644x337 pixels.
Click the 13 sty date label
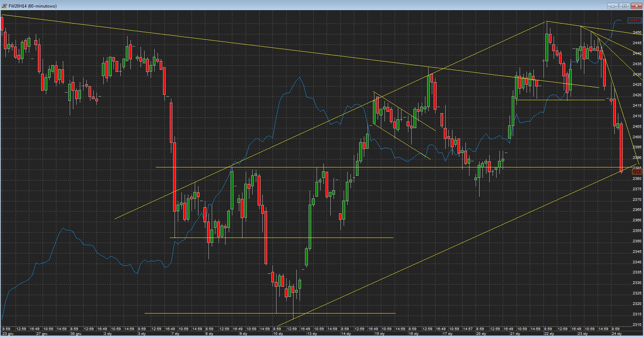[312, 334]
